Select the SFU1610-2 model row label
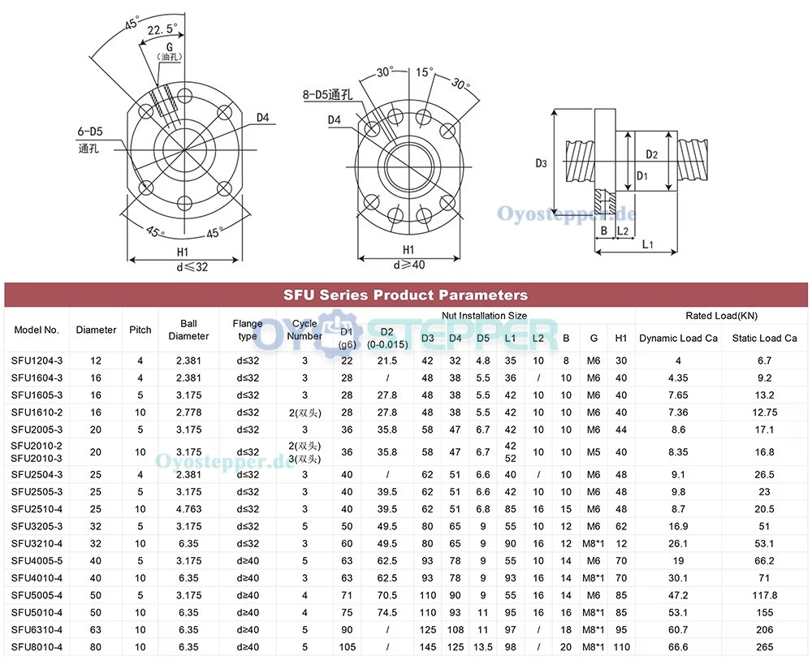 pos(37,412)
